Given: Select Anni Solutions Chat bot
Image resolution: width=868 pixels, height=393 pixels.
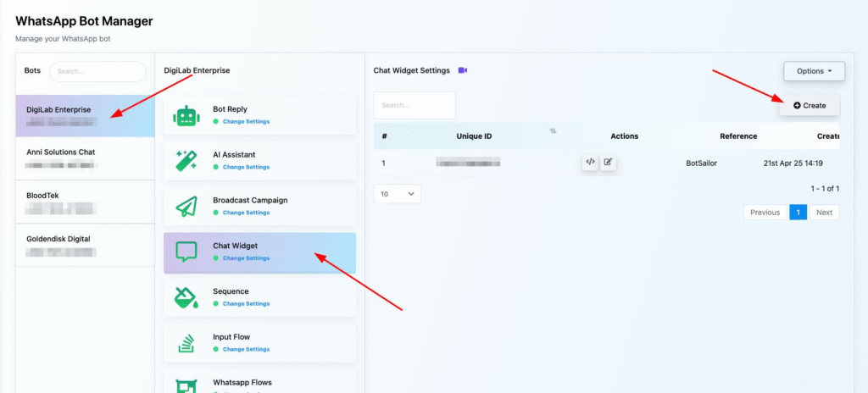Looking at the screenshot, I should click(x=86, y=158).
